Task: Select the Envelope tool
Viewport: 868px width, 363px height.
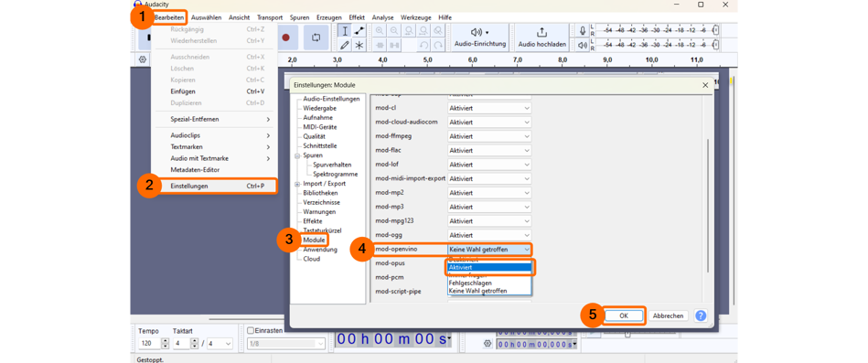Action: coord(359,31)
